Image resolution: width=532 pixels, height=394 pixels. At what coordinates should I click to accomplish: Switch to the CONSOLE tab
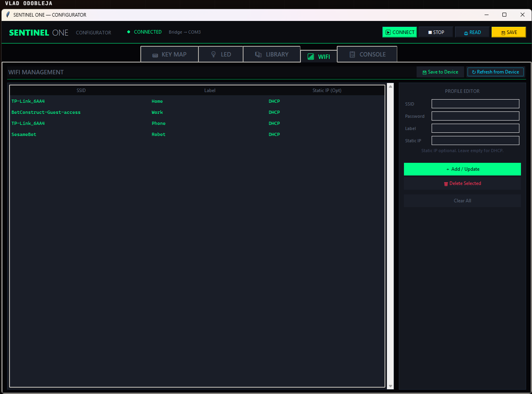point(367,55)
